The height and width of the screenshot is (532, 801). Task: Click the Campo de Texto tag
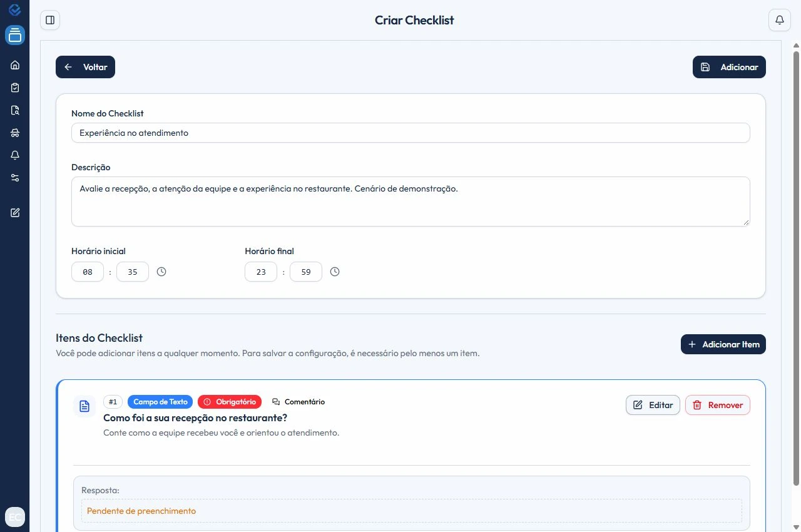160,402
